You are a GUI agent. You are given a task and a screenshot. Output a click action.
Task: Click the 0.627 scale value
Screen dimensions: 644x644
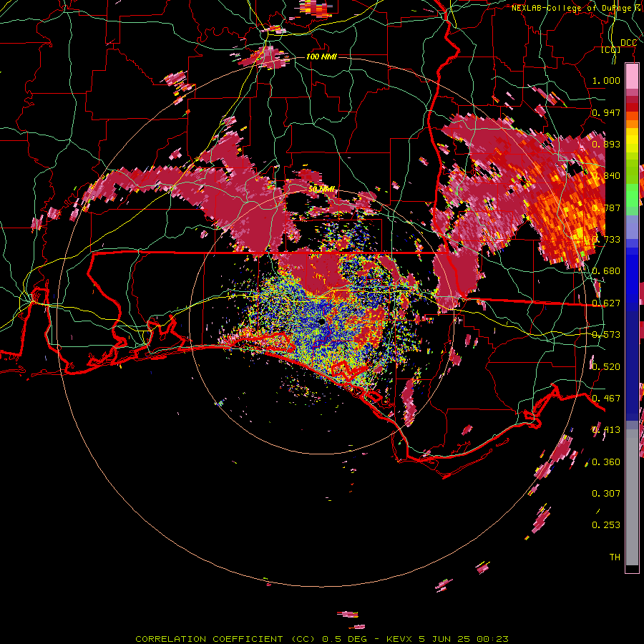(x=606, y=303)
